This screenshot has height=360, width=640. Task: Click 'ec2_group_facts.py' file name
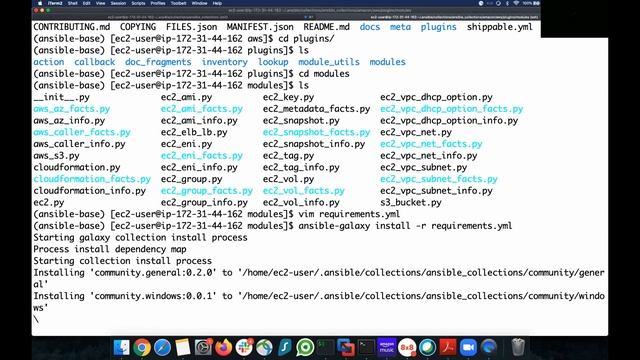207,191
